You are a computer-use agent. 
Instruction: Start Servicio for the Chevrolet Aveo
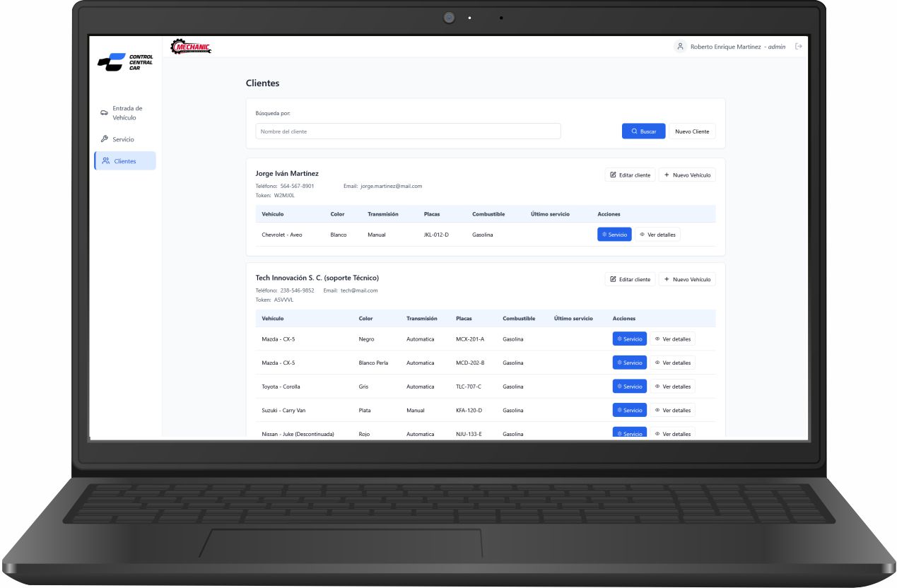(x=614, y=235)
